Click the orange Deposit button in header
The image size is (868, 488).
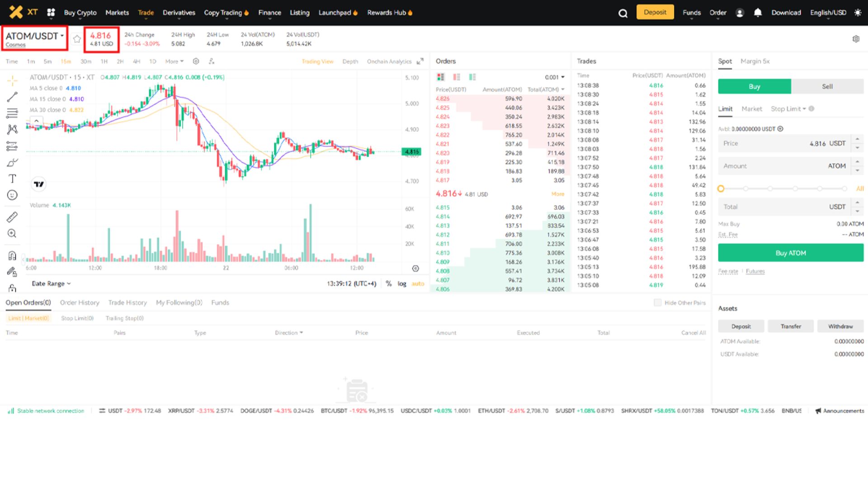(655, 12)
